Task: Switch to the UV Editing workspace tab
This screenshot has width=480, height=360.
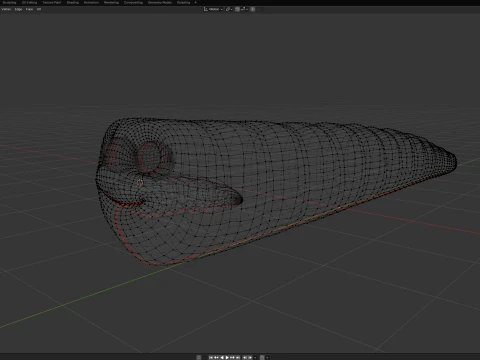Action: click(29, 2)
